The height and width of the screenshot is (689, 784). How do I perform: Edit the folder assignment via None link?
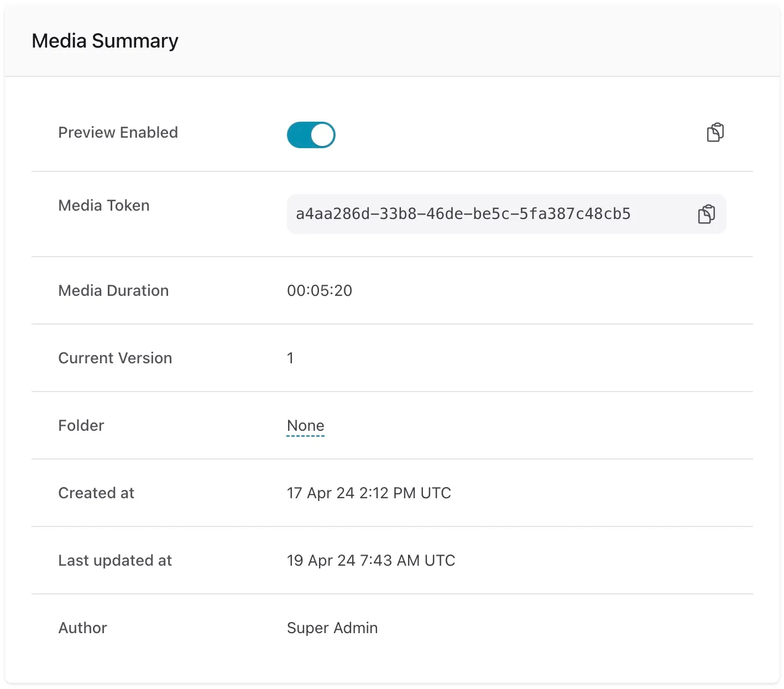(305, 426)
